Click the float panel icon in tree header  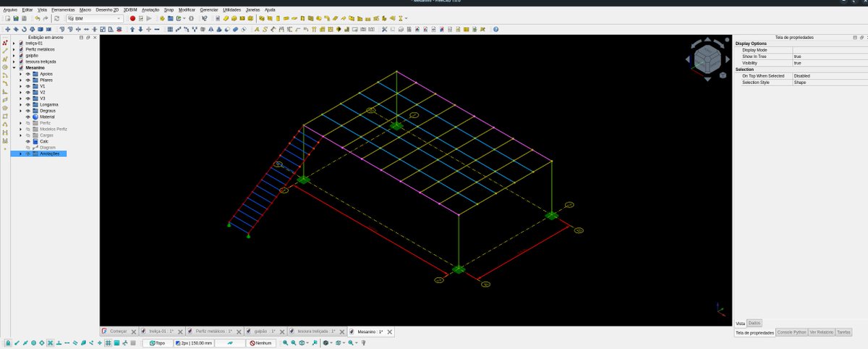(88, 37)
